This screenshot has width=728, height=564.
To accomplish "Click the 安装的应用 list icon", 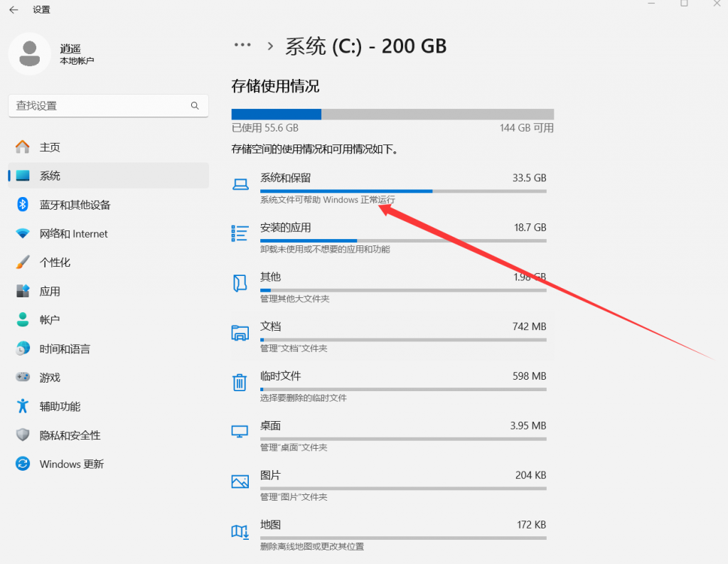I will pos(240,233).
